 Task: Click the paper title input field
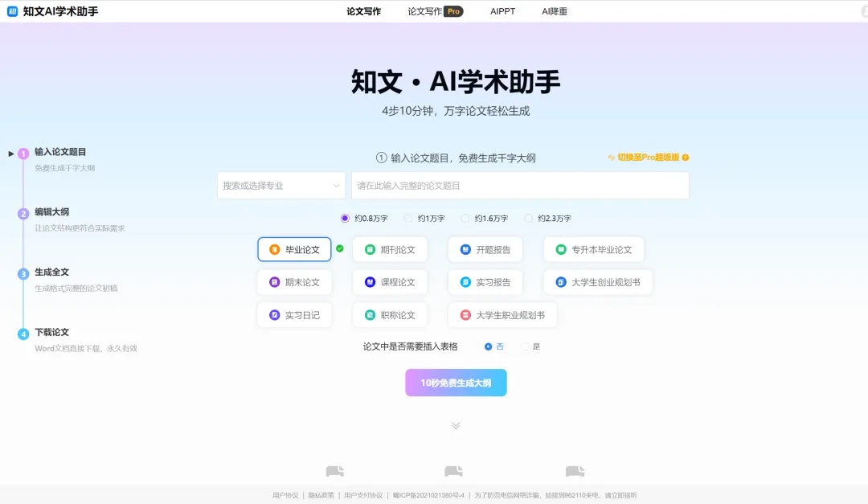pyautogui.click(x=520, y=186)
